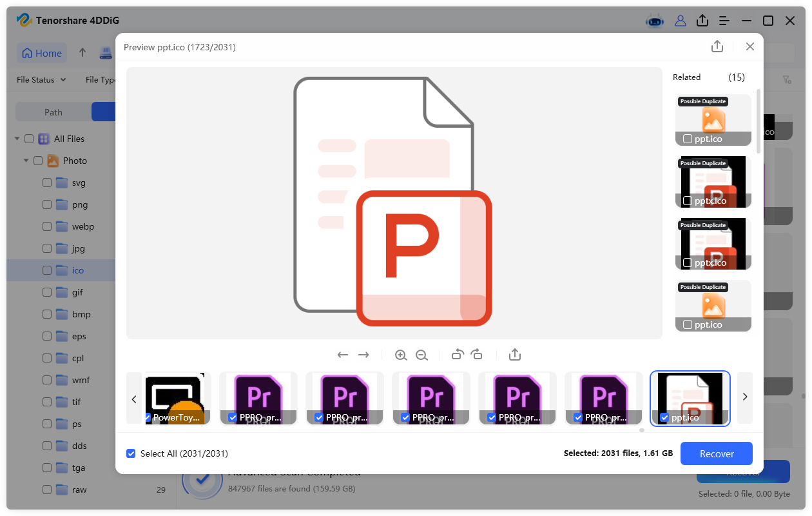
Task: Click the export icon below the preview
Action: click(x=514, y=354)
